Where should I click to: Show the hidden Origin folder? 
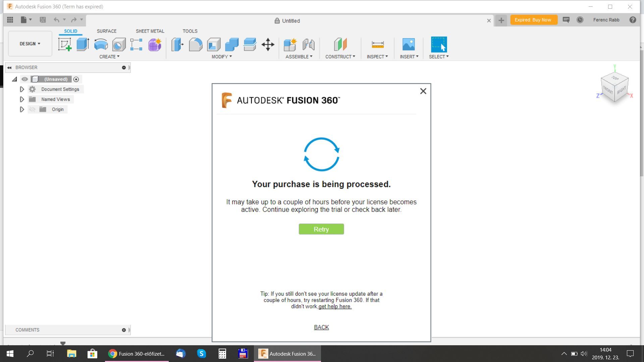(32, 109)
